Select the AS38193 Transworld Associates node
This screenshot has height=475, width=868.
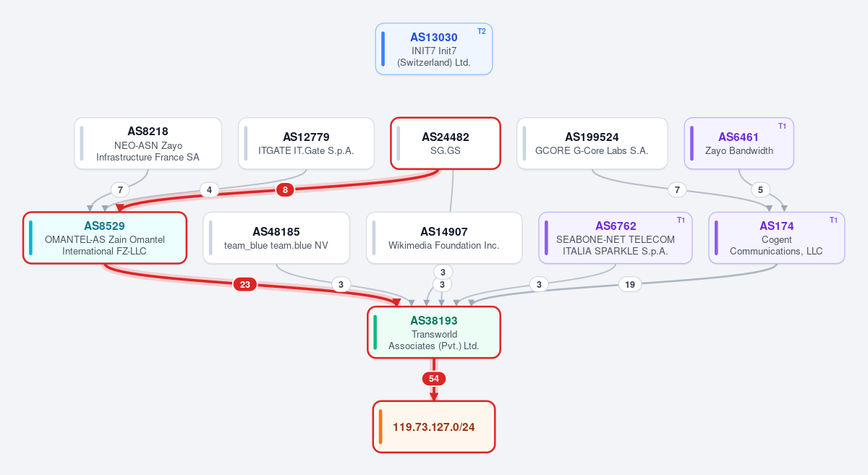coord(434,332)
